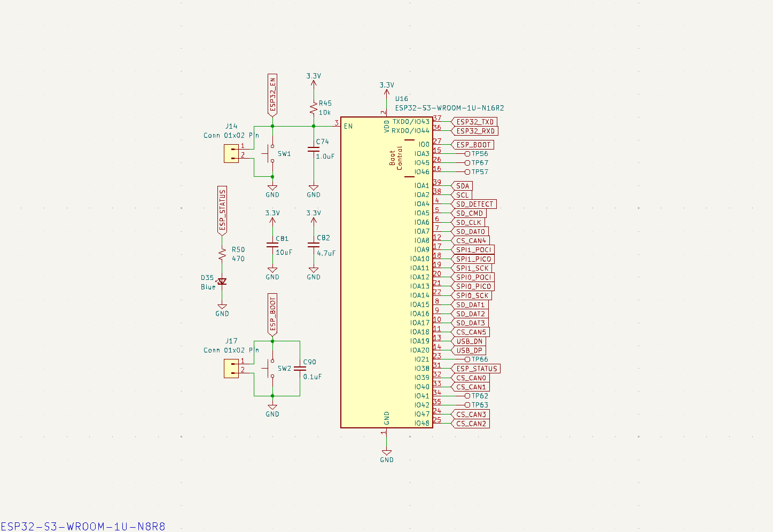Screen dimensions: 773x532
Task: Select the CS_CAN0 net label
Action: coord(471,378)
